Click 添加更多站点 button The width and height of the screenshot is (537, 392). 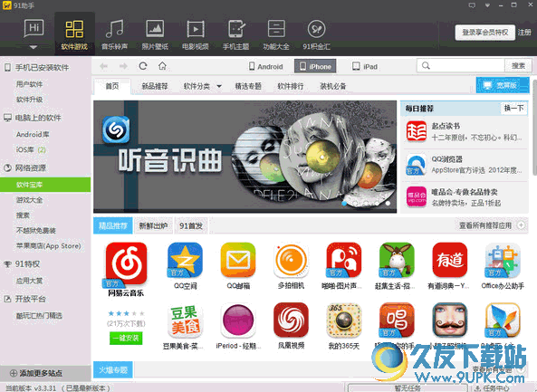36,373
